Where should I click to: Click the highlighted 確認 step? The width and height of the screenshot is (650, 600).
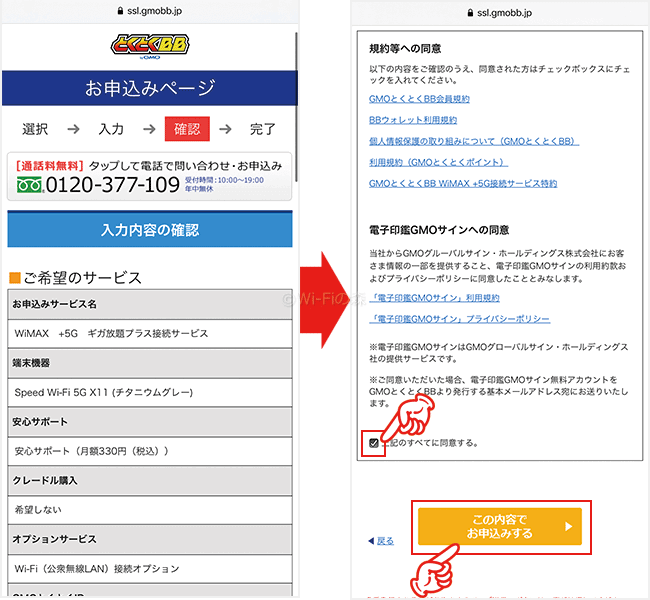pos(187,129)
